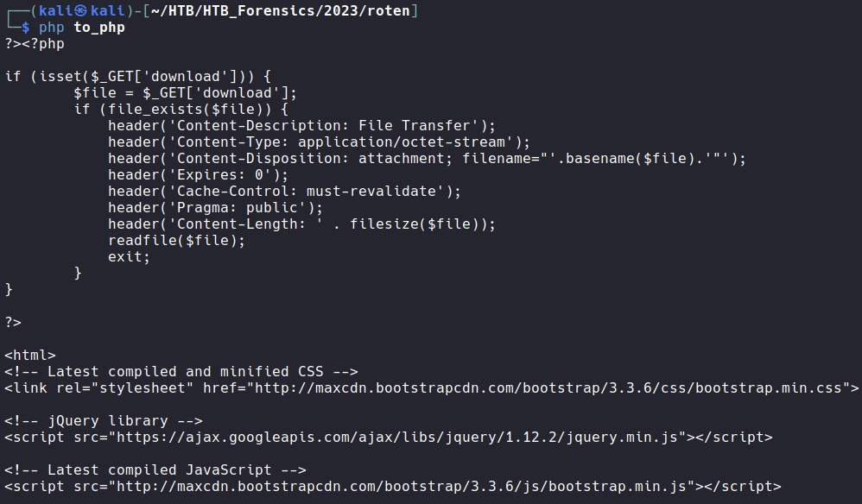Click the Expires: 0 header line
The height and width of the screenshot is (504, 862).
[x=198, y=174]
